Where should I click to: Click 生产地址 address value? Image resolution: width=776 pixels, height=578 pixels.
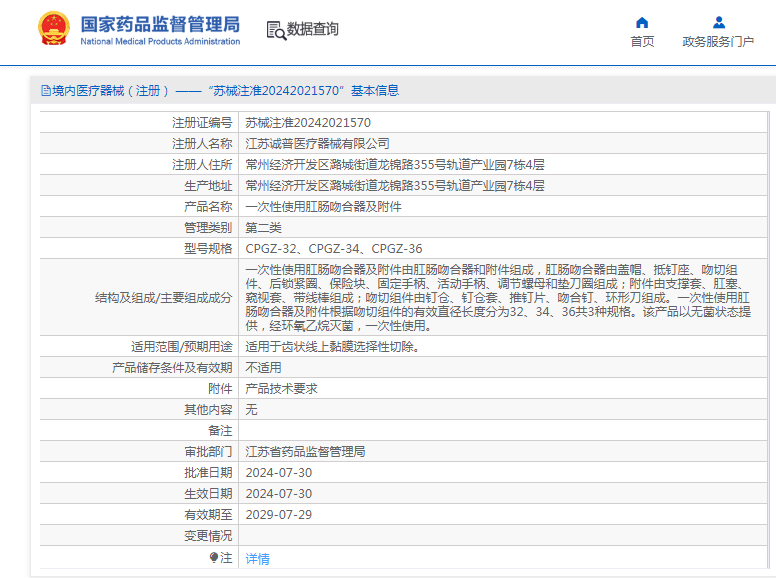395,186
